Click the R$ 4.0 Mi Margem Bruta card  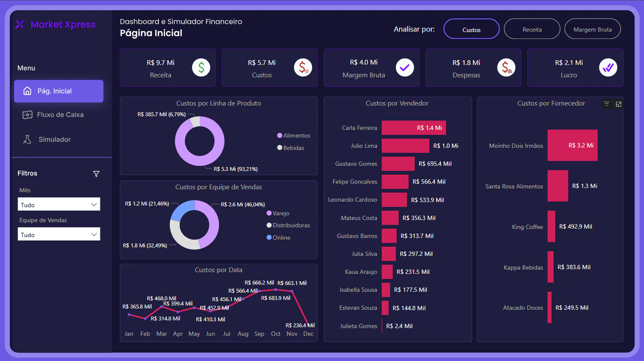[372, 68]
